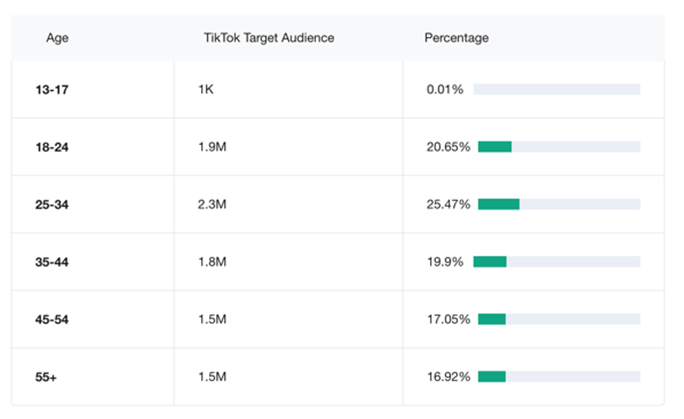The image size is (684, 419).
Task: Click the progress bar next to 19.9%
Action: pyautogui.click(x=556, y=262)
